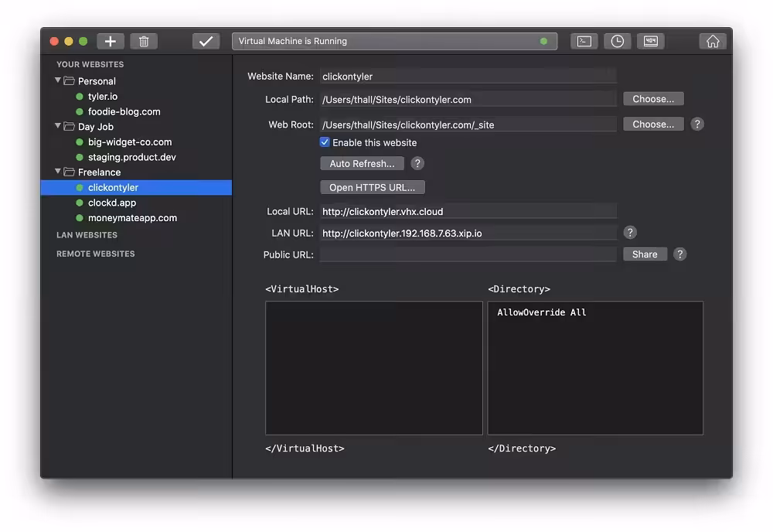Click the Freelance folder icon

69,172
